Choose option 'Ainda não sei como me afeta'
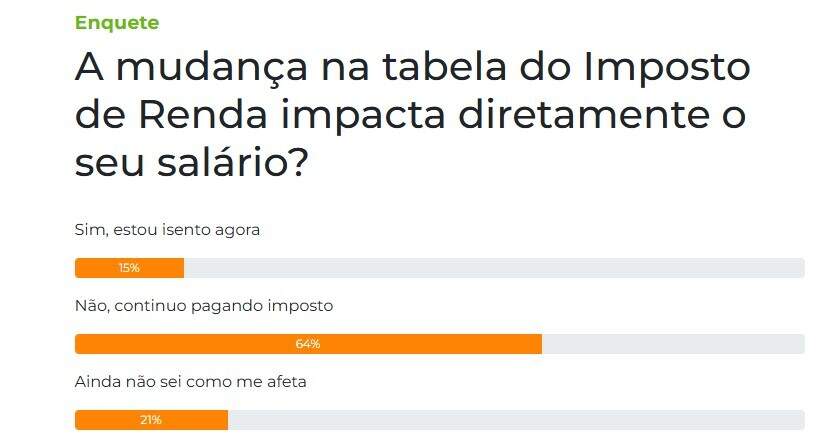The image size is (825, 442). pyautogui.click(x=190, y=381)
